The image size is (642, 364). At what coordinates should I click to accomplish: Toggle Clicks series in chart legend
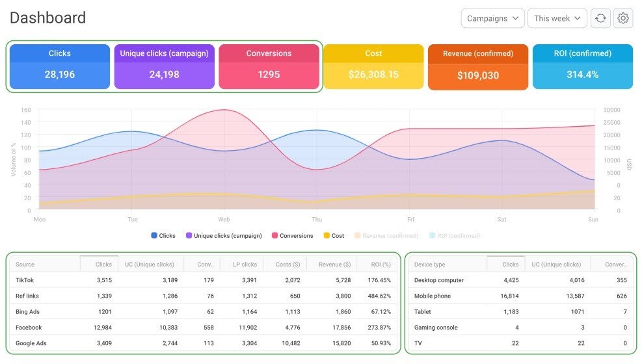tap(163, 236)
